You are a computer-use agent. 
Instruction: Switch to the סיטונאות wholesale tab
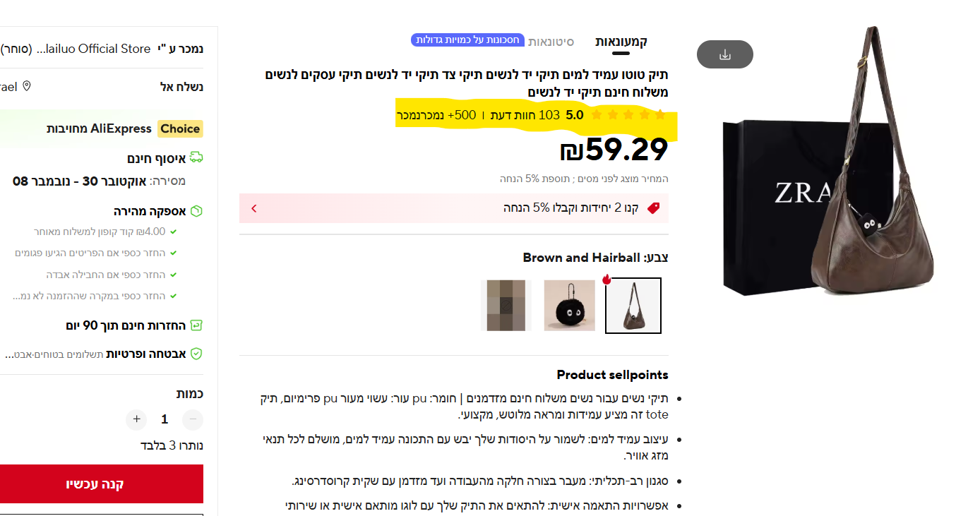pyautogui.click(x=551, y=42)
